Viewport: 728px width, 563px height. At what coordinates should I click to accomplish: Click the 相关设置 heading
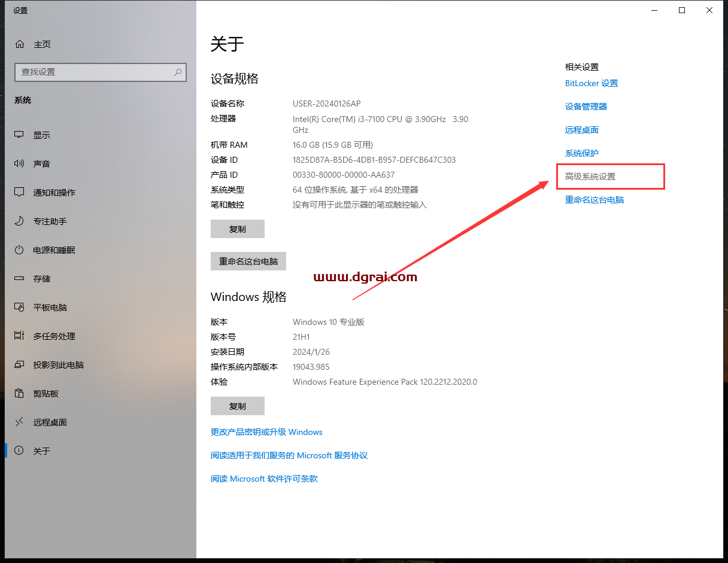(x=582, y=67)
